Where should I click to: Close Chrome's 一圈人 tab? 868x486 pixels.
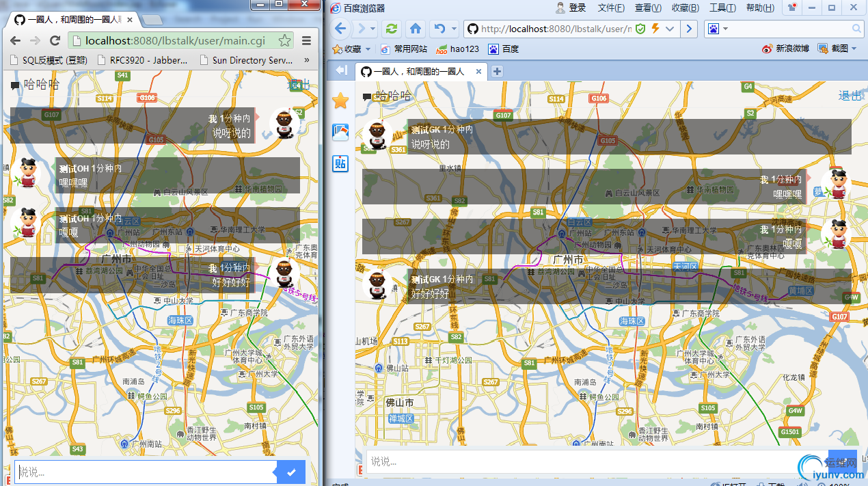point(130,21)
